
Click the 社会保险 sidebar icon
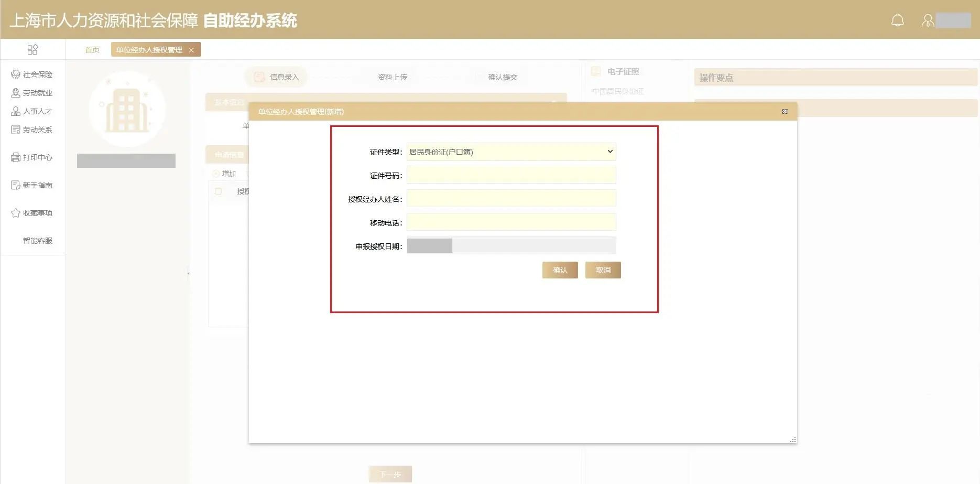[16, 74]
